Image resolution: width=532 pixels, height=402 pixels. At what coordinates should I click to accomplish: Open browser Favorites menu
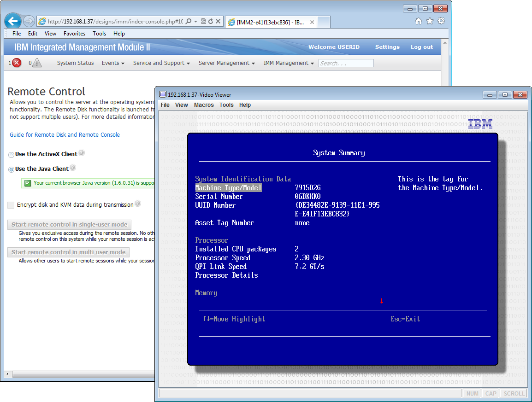click(74, 34)
